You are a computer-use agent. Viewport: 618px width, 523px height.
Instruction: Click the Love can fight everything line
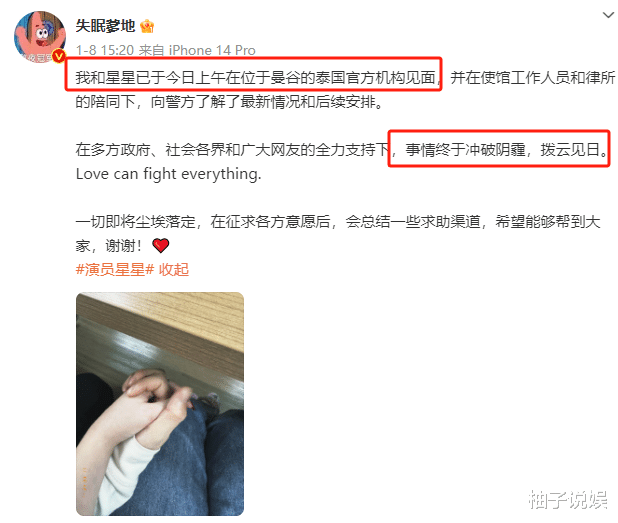pos(168,174)
